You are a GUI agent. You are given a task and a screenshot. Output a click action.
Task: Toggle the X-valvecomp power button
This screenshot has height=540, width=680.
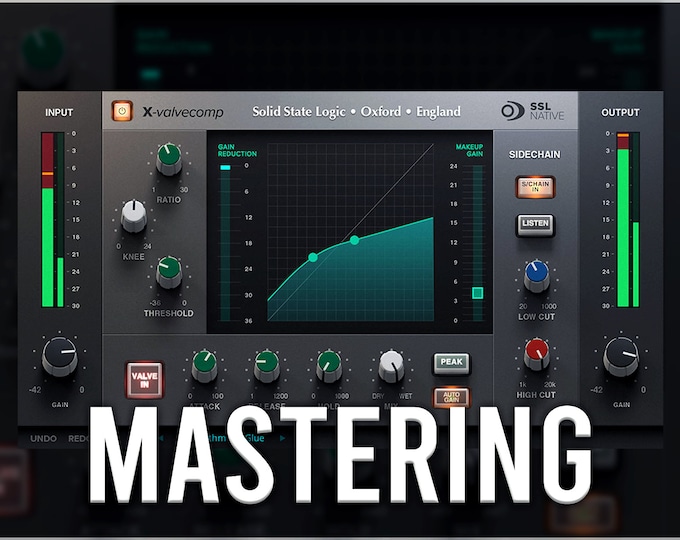pos(122,111)
